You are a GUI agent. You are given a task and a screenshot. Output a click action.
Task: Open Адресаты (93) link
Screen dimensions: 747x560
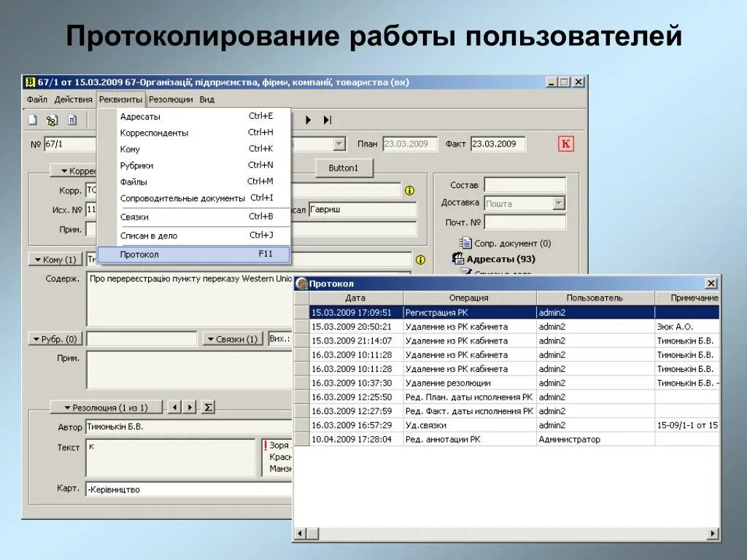click(x=494, y=259)
